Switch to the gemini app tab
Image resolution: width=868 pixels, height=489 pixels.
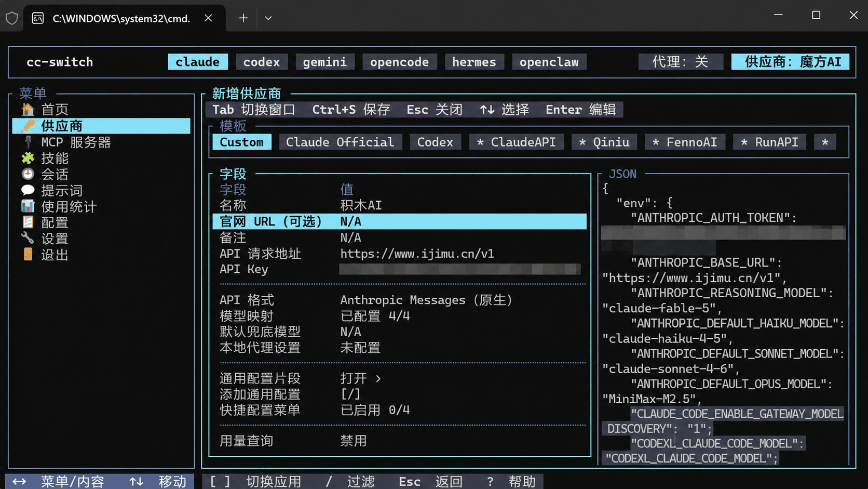(x=325, y=62)
